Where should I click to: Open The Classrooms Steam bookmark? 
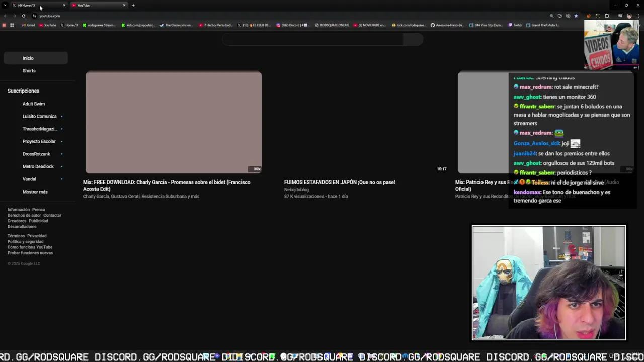click(176, 25)
